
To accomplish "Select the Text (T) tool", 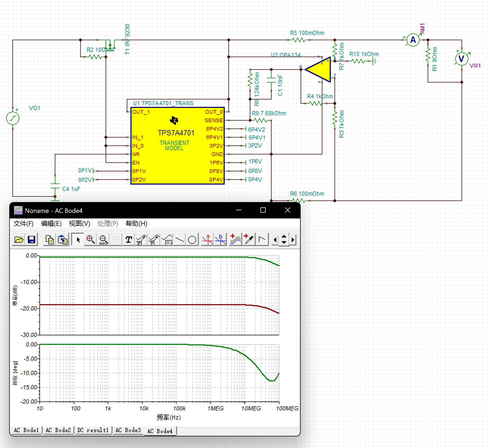I will (x=129, y=240).
